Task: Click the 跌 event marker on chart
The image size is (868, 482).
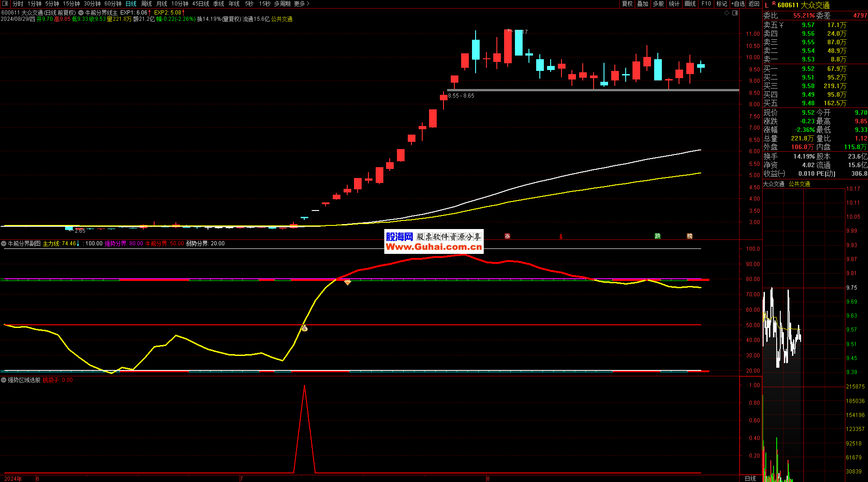Action: 658,236
